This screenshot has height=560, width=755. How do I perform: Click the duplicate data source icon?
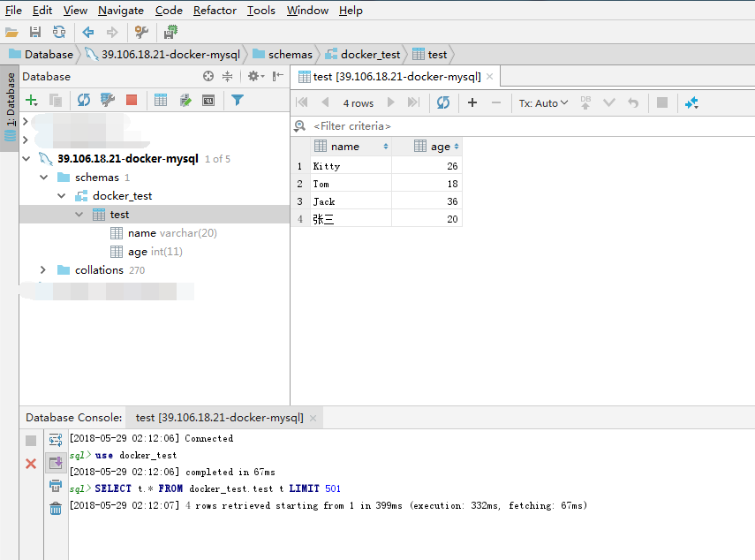click(56, 100)
